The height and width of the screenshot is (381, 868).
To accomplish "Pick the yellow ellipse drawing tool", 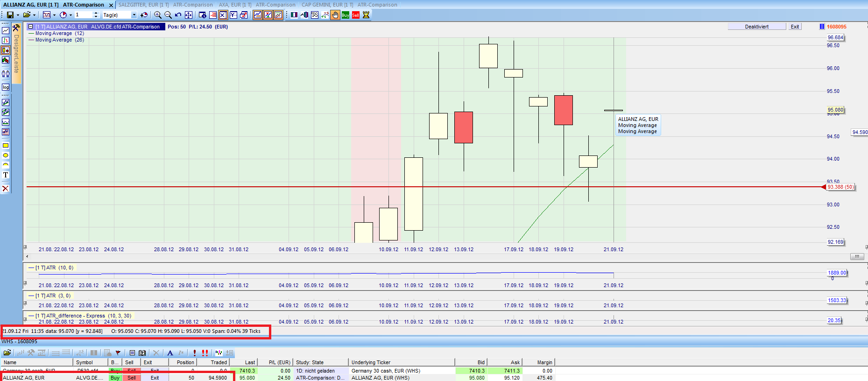I will pos(6,155).
